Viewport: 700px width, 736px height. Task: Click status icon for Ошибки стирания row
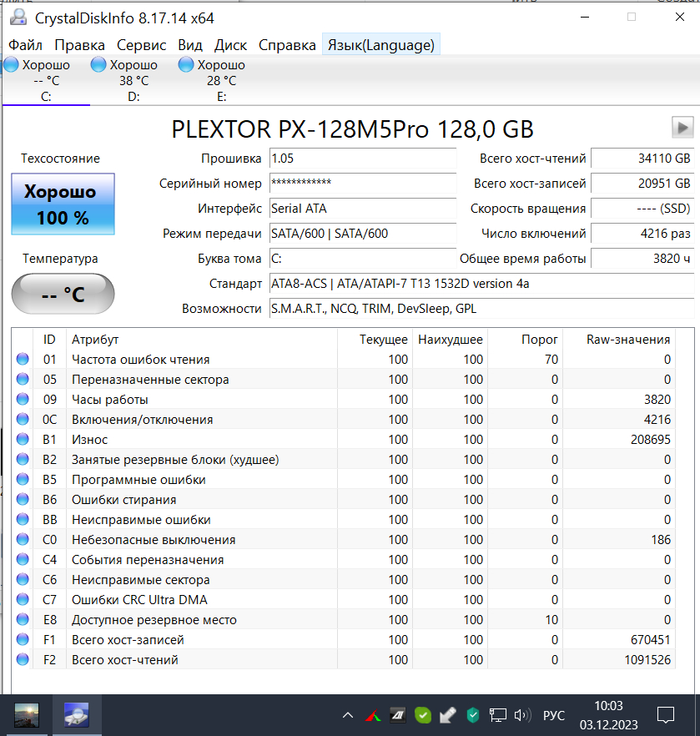(23, 499)
